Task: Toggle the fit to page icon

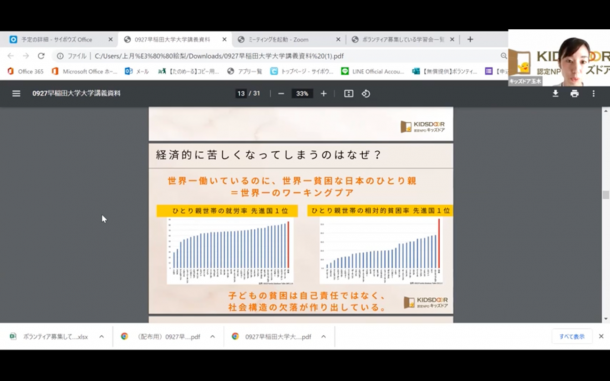Action: [349, 93]
